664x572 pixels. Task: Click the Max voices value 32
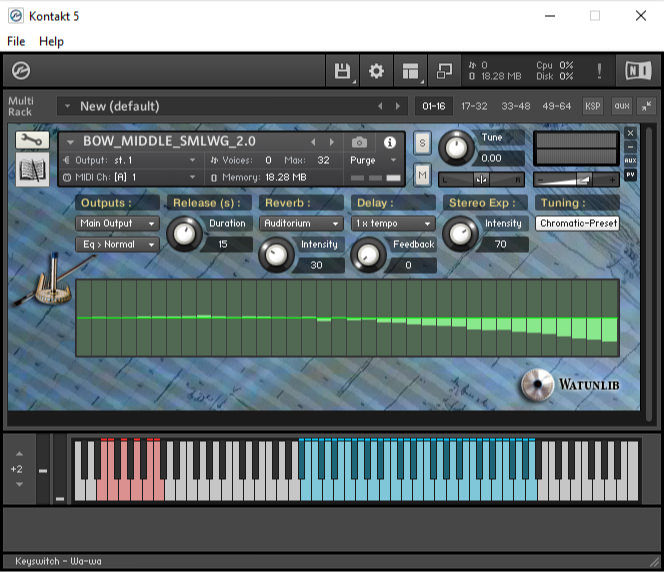point(323,160)
